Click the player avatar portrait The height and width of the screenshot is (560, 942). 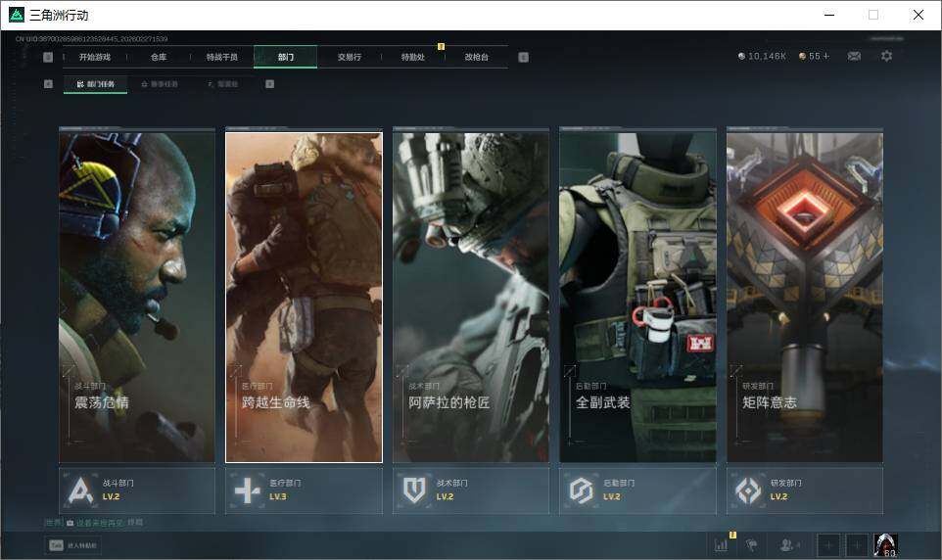(885, 545)
